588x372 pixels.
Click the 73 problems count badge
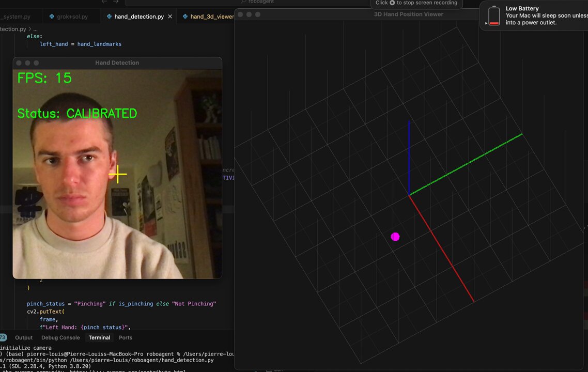3,337
